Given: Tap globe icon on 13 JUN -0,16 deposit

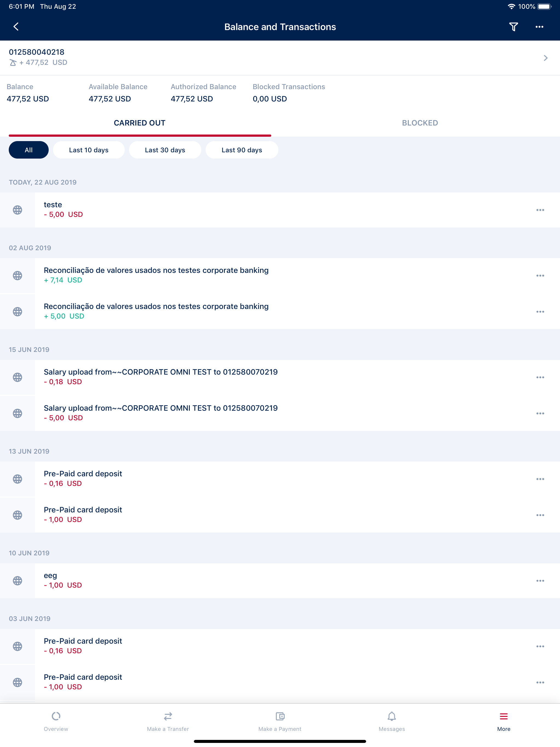Looking at the screenshot, I should point(17,479).
